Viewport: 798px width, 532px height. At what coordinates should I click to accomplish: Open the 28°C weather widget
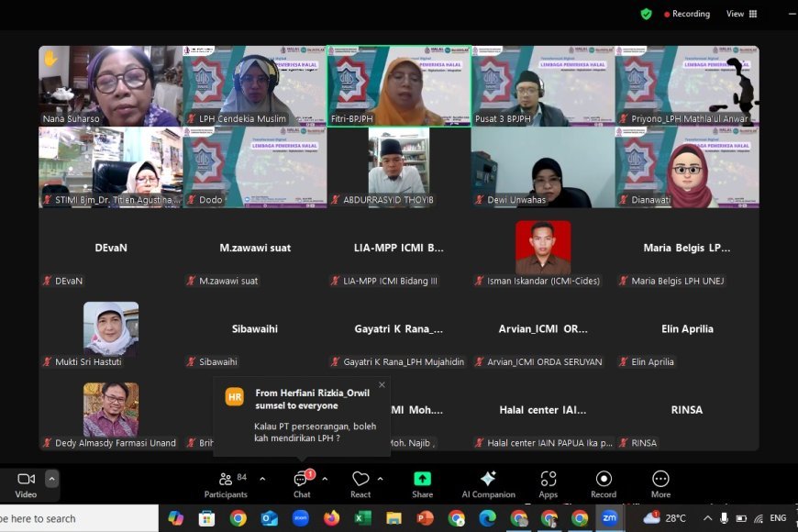(x=665, y=519)
